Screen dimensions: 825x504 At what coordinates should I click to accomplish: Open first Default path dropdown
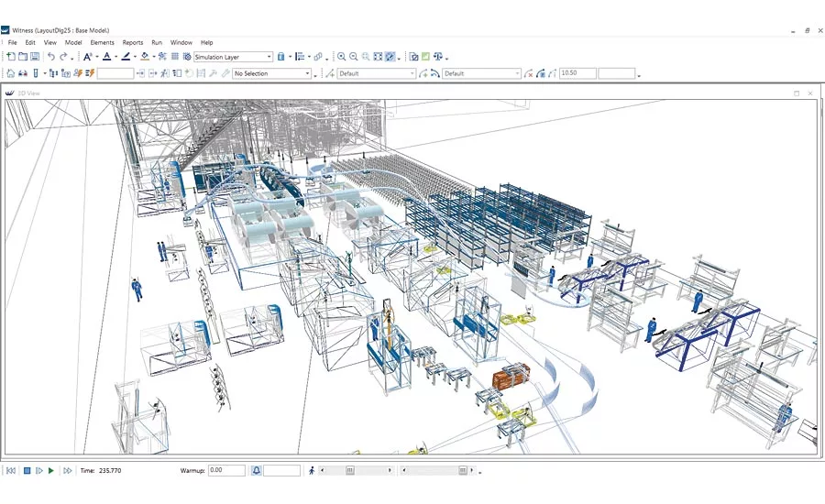(x=377, y=73)
